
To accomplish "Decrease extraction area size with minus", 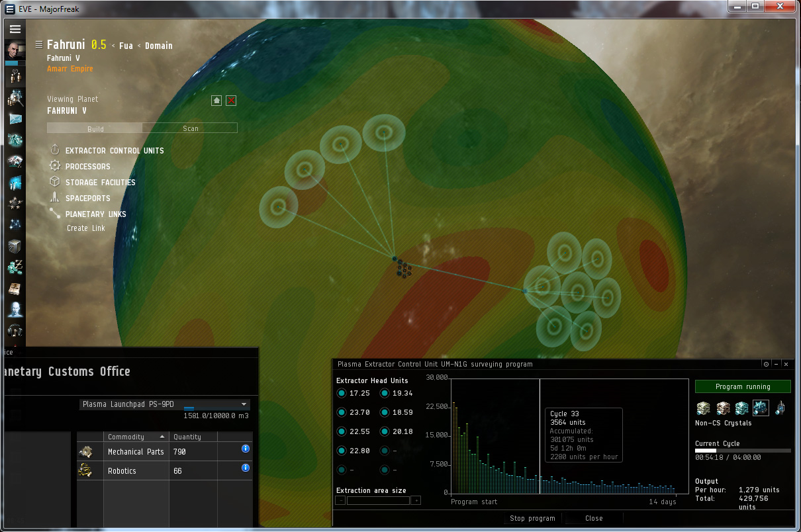I will point(341,500).
